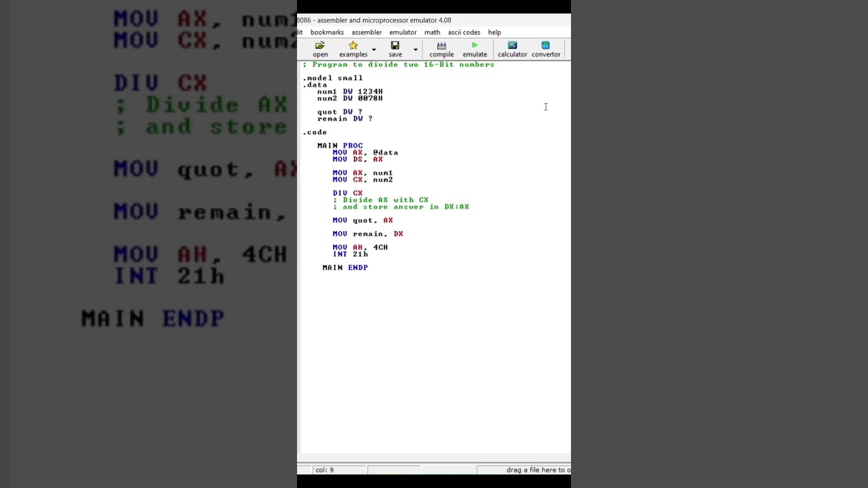Open the ascii codes menu
Image resolution: width=868 pixels, height=488 pixels.
click(x=464, y=33)
